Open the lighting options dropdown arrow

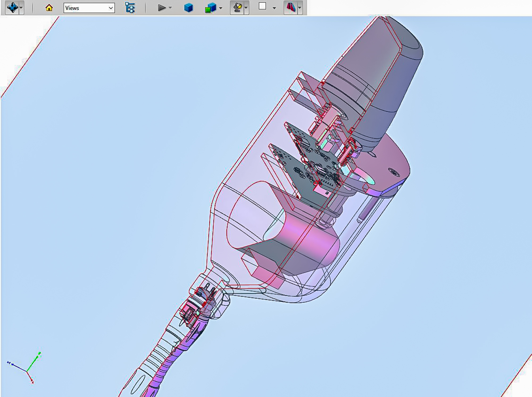(246, 8)
